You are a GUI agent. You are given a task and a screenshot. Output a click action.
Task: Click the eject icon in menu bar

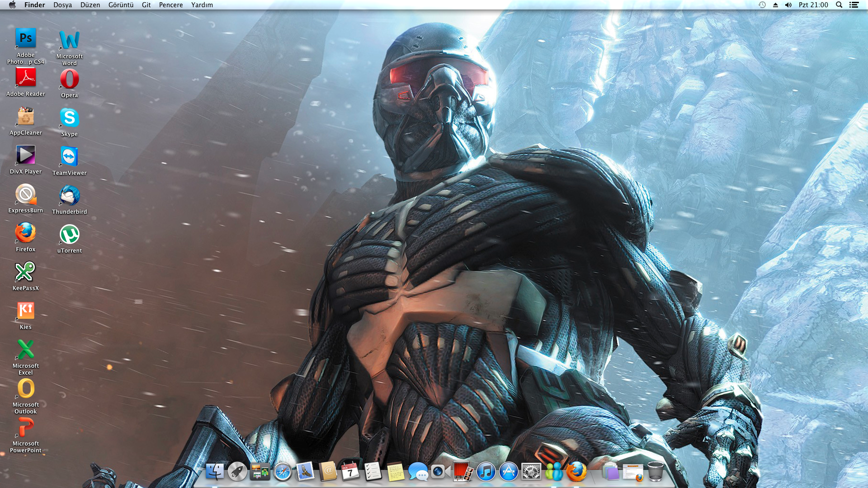pos(775,5)
